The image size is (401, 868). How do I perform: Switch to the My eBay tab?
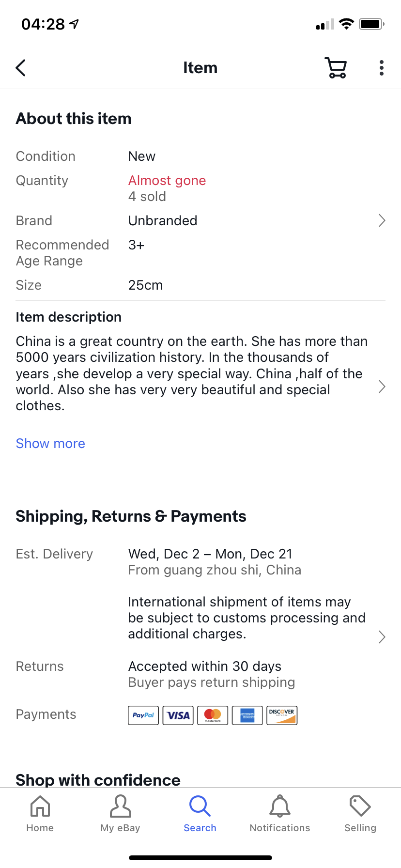[121, 814]
